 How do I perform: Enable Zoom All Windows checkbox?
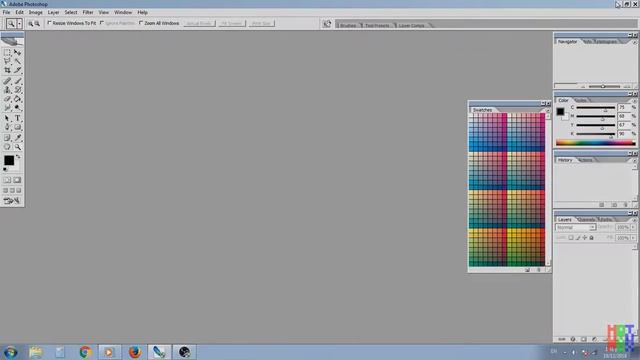click(x=141, y=23)
